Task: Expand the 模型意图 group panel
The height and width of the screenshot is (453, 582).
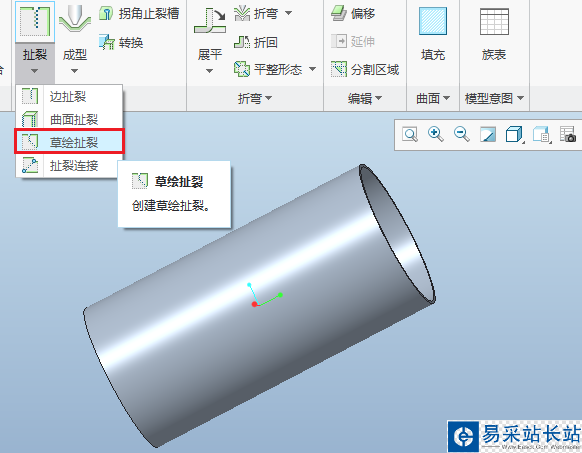Action: click(494, 98)
